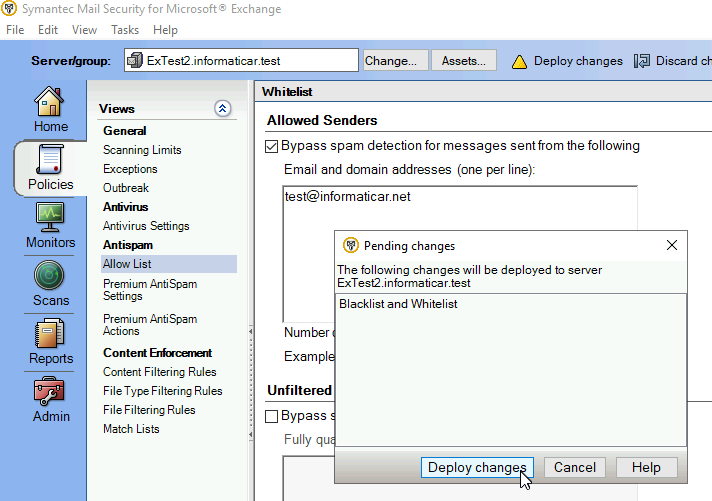Cancel the pending changes dialog
The height and width of the screenshot is (501, 712).
tap(574, 467)
